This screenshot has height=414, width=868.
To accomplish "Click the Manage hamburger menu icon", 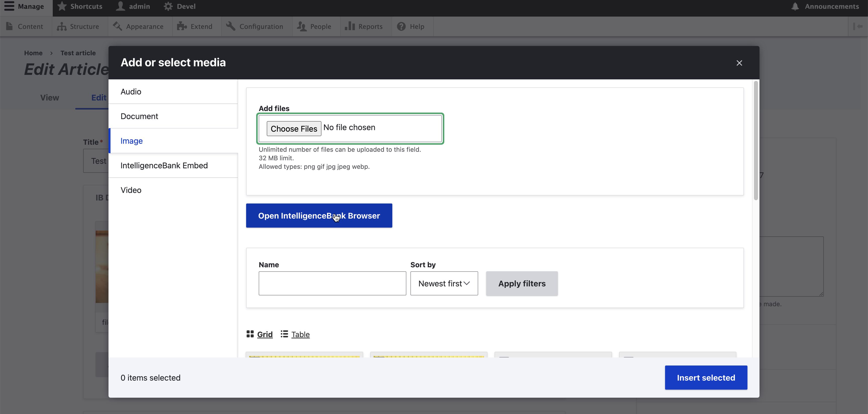I will tap(9, 6).
